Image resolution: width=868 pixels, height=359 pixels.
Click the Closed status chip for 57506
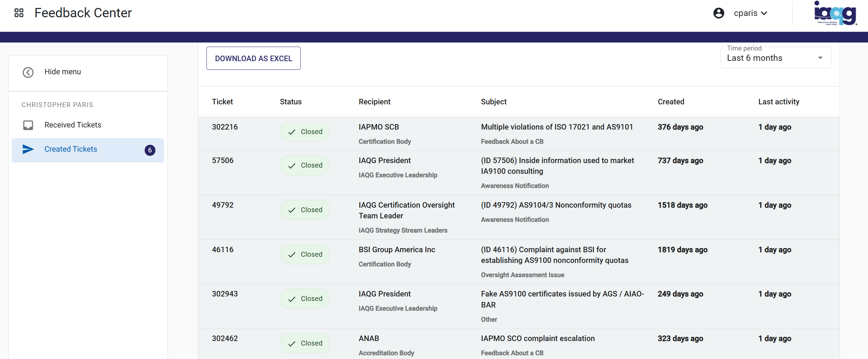click(305, 166)
